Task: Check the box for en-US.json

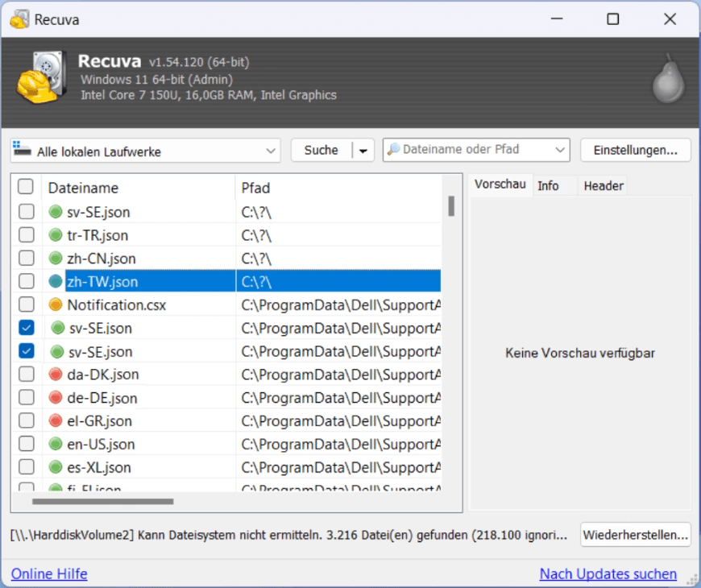Action: [x=27, y=444]
